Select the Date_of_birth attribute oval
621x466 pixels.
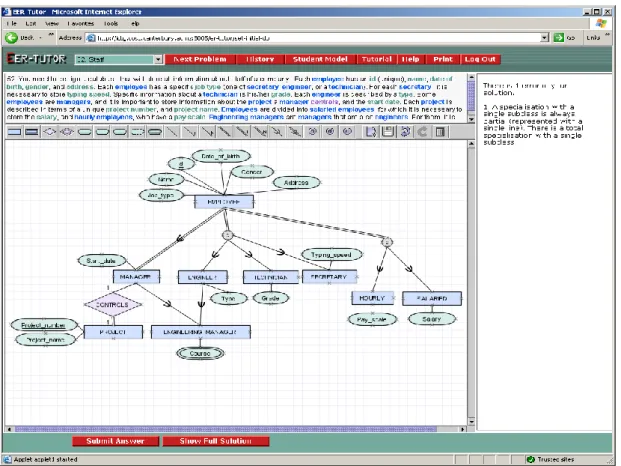point(221,156)
